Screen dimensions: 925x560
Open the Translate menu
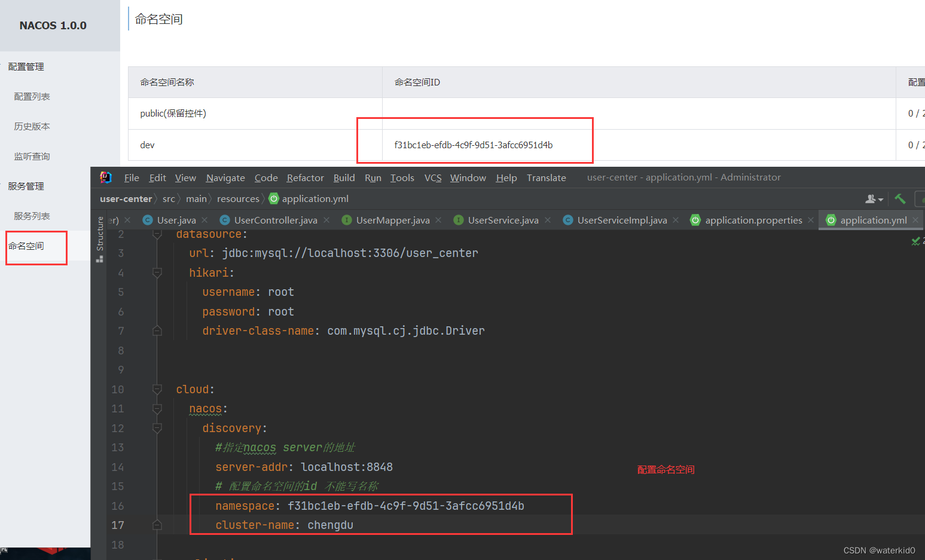(x=547, y=178)
